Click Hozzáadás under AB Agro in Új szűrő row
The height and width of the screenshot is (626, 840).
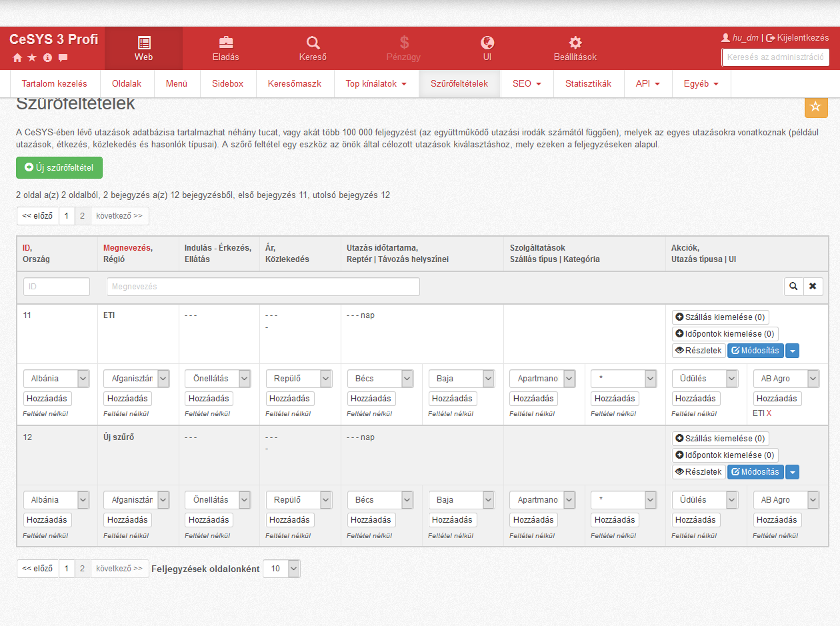tap(777, 520)
